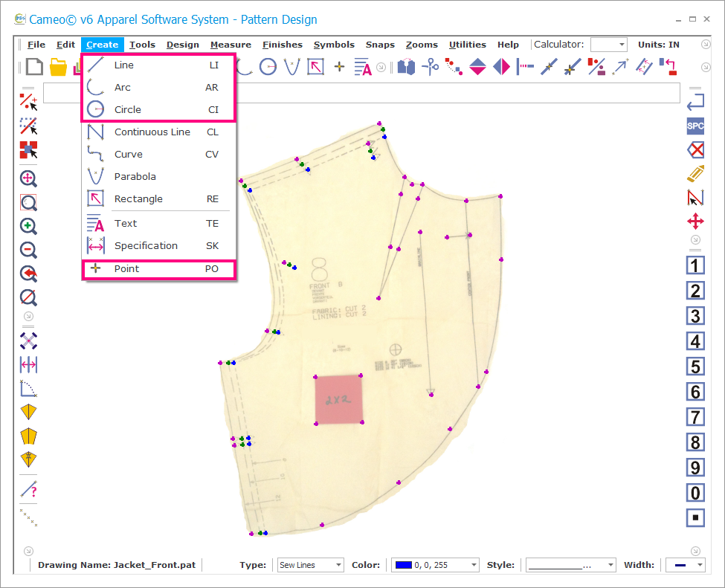Click the pink double-arrow between vertical lines icon
Screen dimensions: 725x588
(29, 365)
